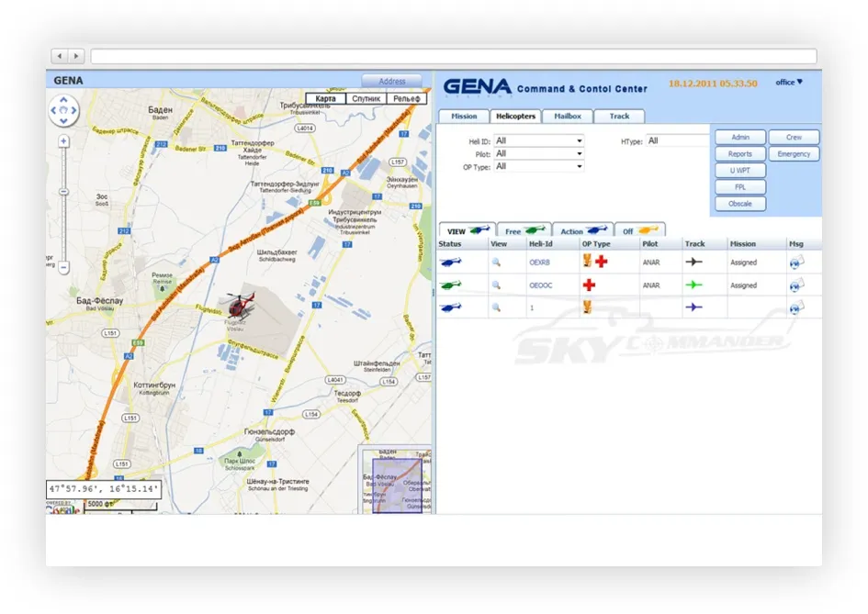Click the FPL button
868x614 pixels.
click(740, 187)
